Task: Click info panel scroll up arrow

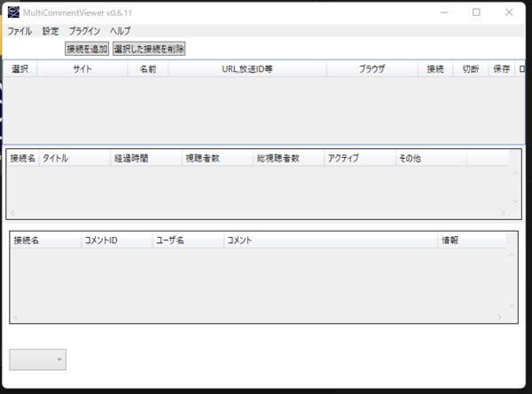Action: pyautogui.click(x=515, y=173)
